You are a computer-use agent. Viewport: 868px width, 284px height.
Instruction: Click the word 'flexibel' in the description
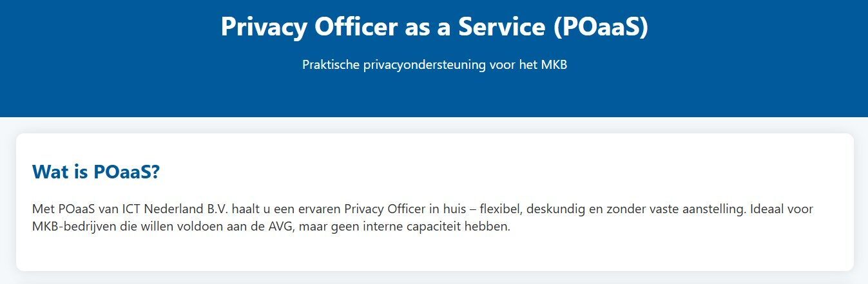(x=501, y=210)
